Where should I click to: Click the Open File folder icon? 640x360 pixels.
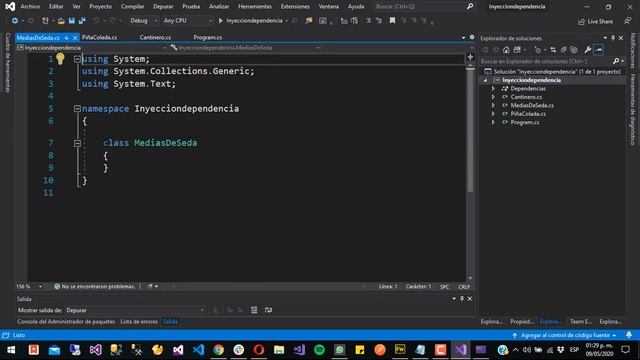pos(61,20)
